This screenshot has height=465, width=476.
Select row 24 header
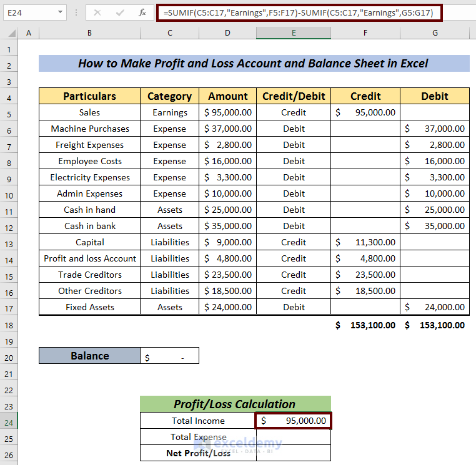9,421
